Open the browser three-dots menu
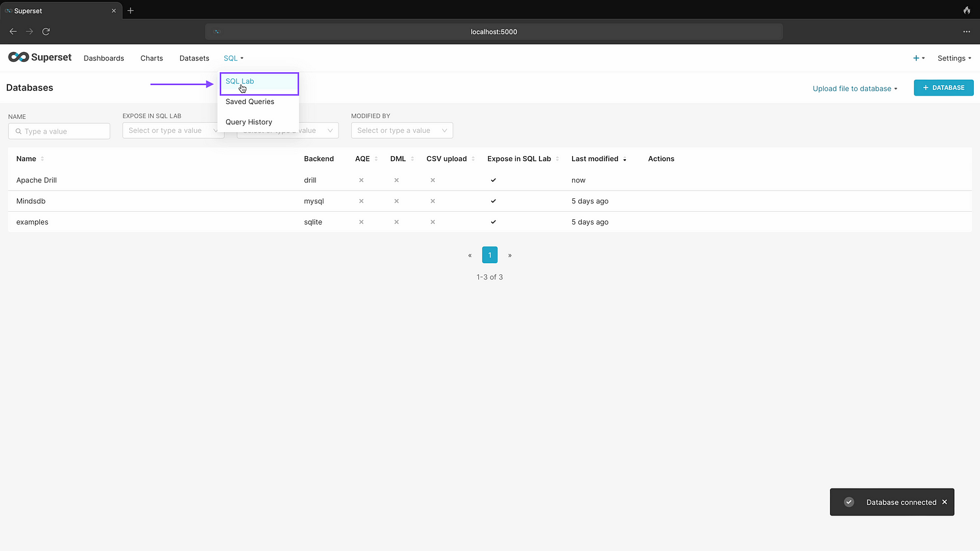Screen dimensions: 980x551 (967, 31)
